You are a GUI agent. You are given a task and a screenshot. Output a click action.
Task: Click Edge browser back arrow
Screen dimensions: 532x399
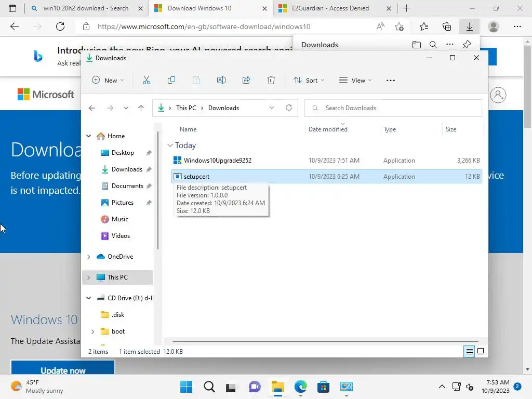15,26
